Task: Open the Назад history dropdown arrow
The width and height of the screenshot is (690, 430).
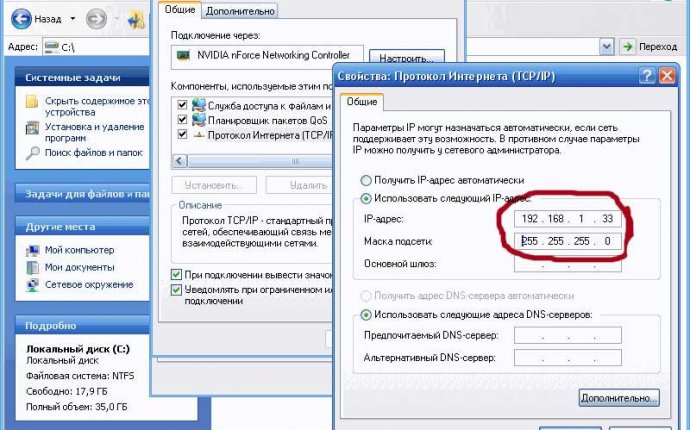Action: click(73, 19)
